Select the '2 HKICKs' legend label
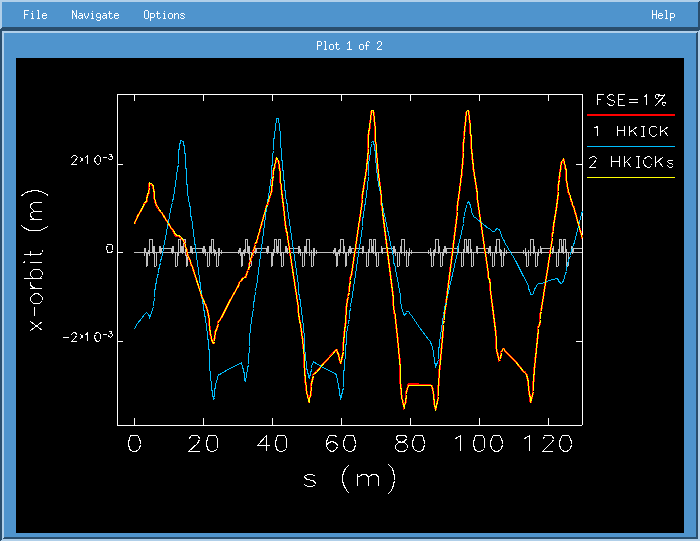Screen dimensions: 700x541 point(631,162)
